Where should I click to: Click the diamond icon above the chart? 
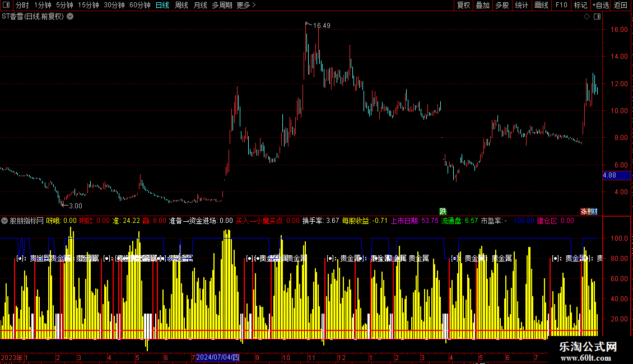[587, 17]
